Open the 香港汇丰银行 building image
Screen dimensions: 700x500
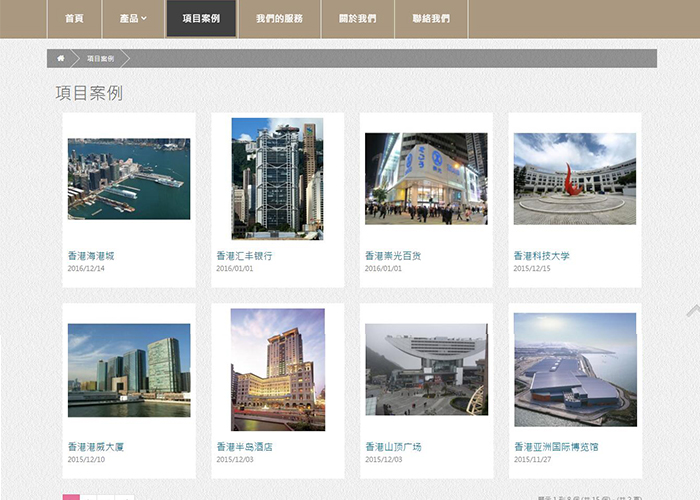tap(277, 179)
